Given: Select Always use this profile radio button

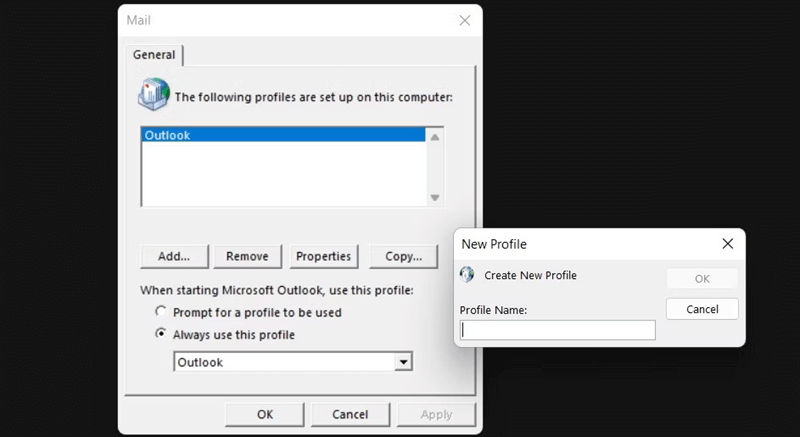Looking at the screenshot, I should pyautogui.click(x=161, y=333).
